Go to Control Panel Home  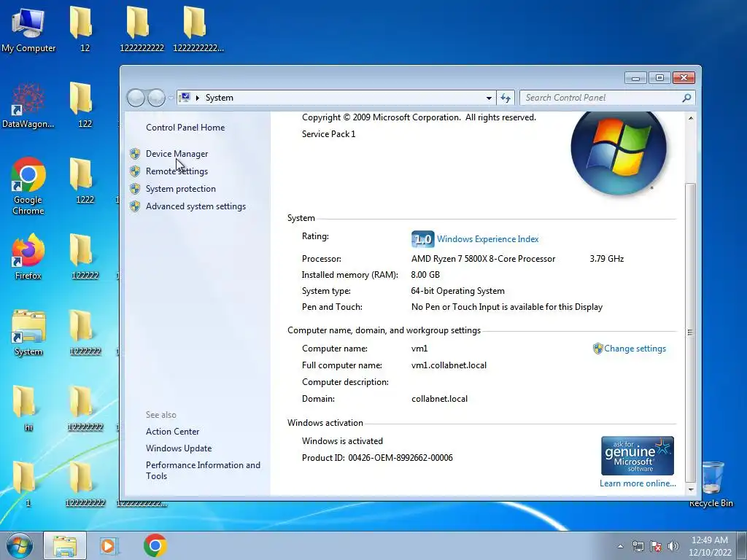(185, 128)
